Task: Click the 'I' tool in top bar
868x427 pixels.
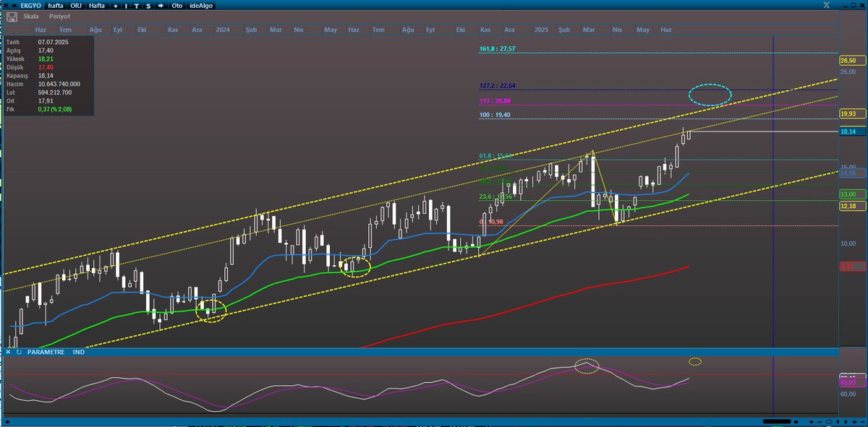Action: [126, 6]
